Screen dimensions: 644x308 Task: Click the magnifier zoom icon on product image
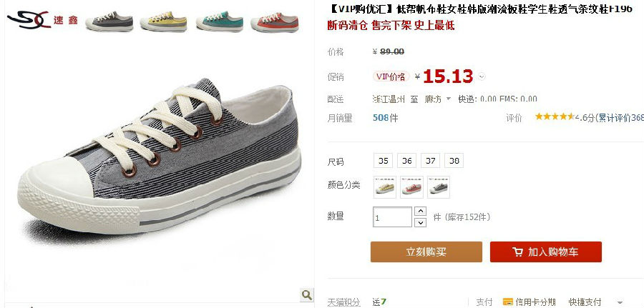pos(306,294)
